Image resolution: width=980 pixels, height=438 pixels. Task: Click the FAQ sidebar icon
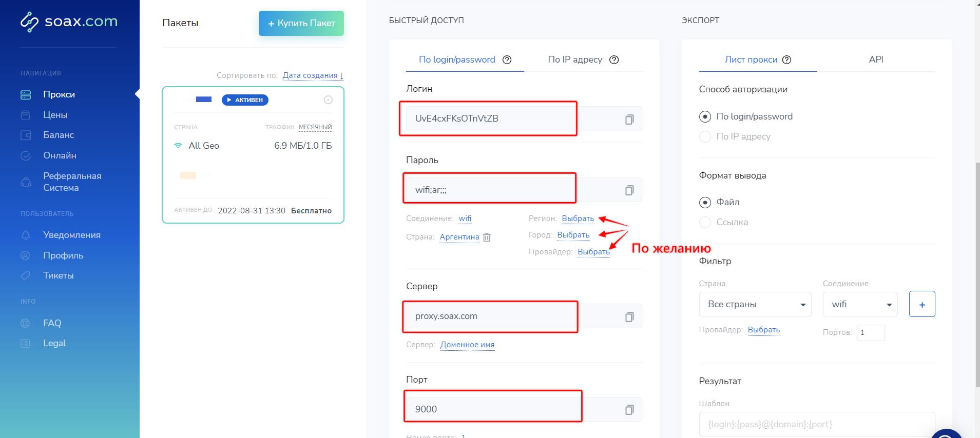click(25, 323)
